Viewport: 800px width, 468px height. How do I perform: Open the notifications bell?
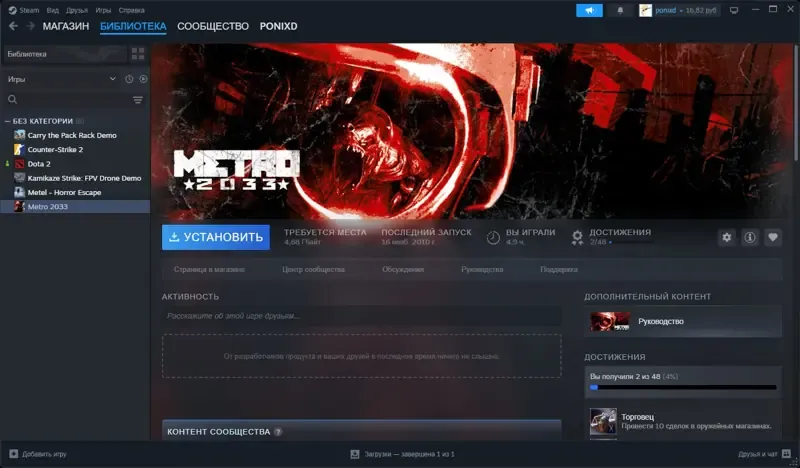pos(620,10)
